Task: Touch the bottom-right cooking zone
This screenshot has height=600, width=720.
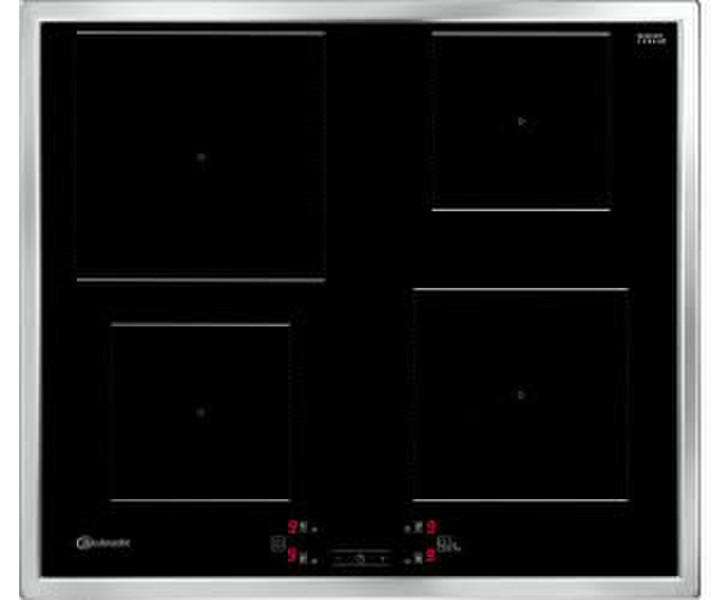Action: click(520, 394)
